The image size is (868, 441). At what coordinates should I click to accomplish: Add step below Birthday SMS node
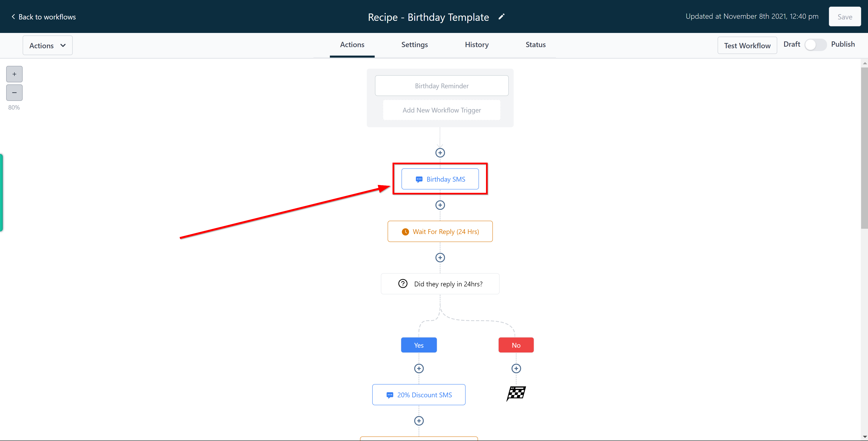[440, 205]
